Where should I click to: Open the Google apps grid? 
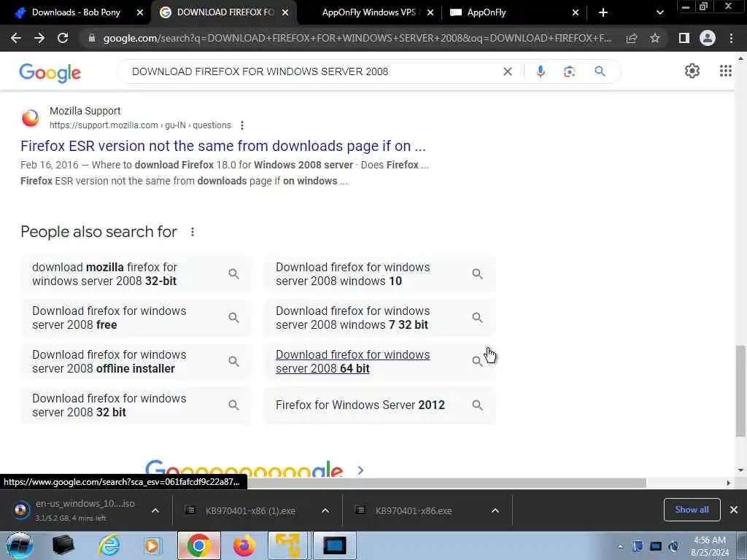tap(726, 71)
